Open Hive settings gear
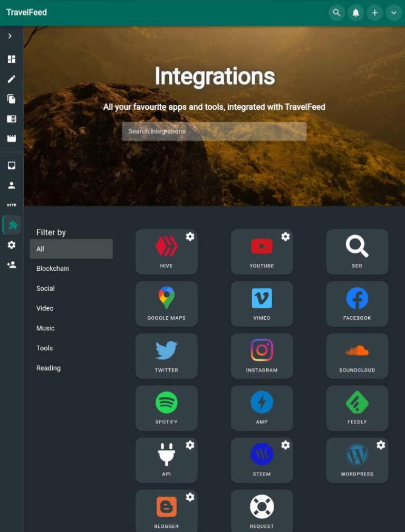 (x=190, y=236)
